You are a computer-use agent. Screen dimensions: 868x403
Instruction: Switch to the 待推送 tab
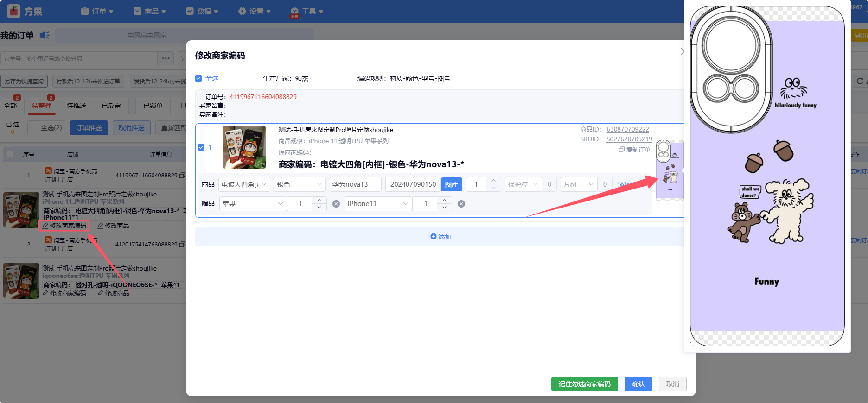(x=77, y=106)
